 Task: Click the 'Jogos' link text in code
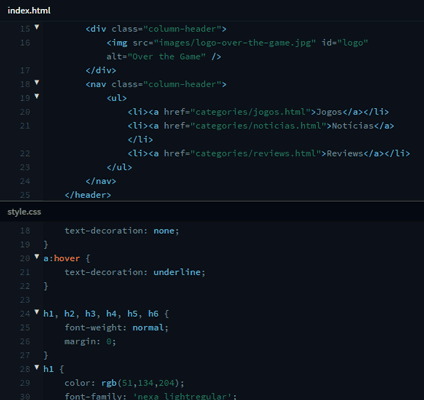point(329,112)
